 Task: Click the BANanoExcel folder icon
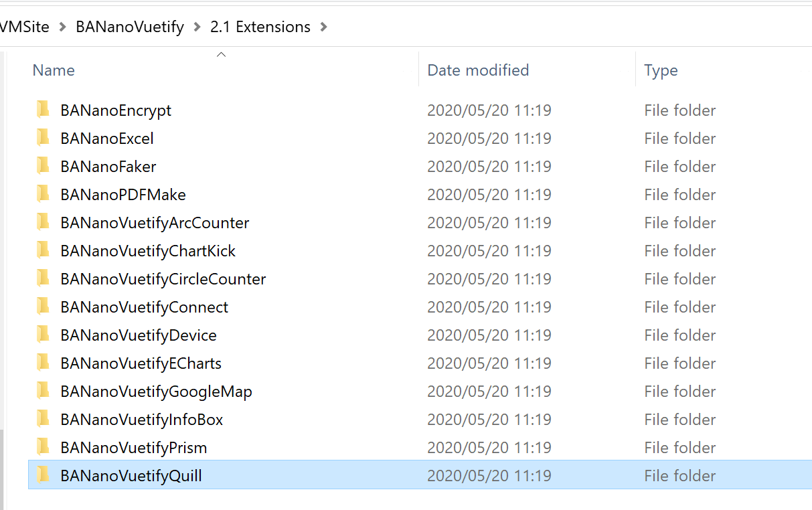(43, 138)
